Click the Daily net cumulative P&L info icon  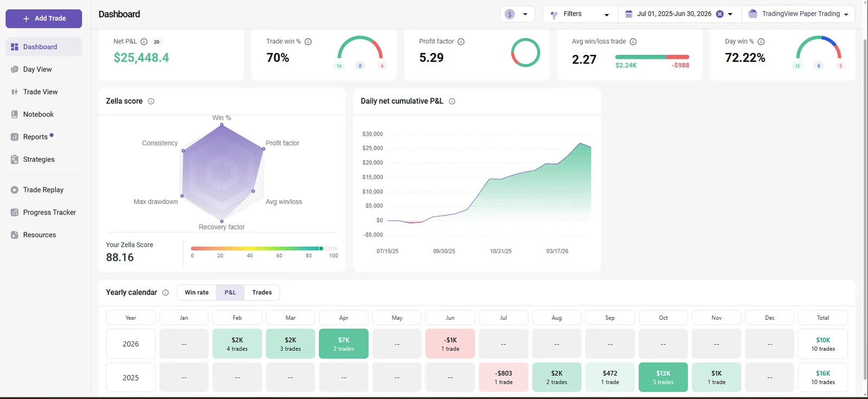click(x=452, y=102)
